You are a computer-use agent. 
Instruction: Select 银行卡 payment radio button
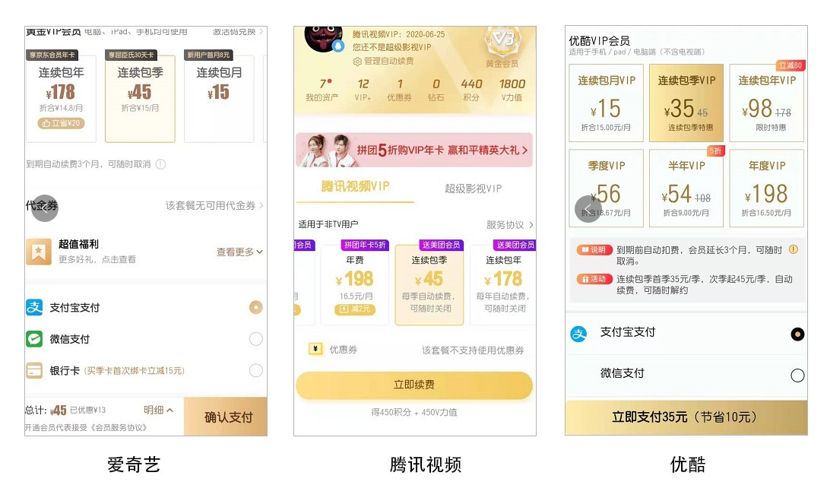(x=256, y=371)
